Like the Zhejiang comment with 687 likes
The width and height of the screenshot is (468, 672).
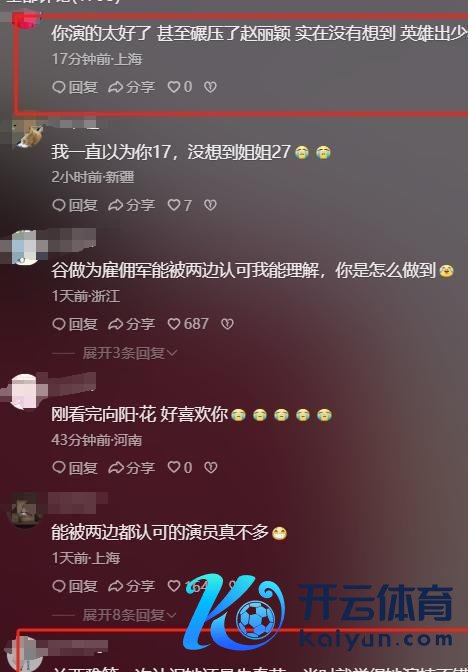pos(188,324)
